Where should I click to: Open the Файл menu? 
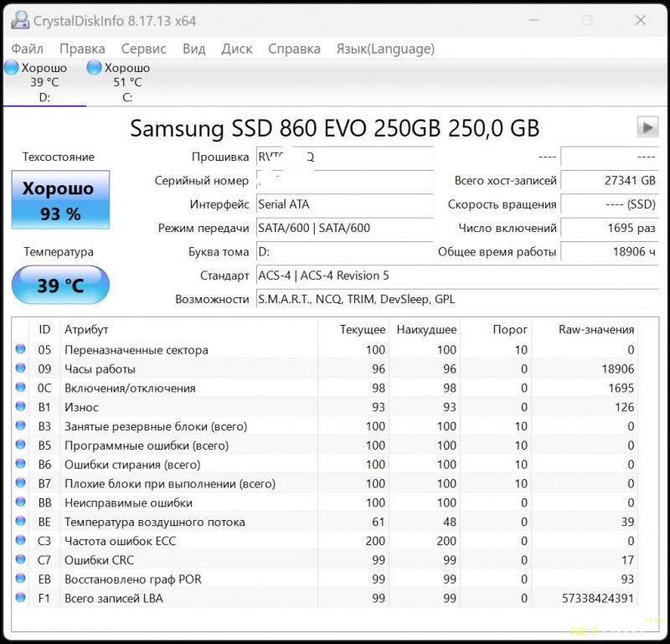tap(27, 49)
